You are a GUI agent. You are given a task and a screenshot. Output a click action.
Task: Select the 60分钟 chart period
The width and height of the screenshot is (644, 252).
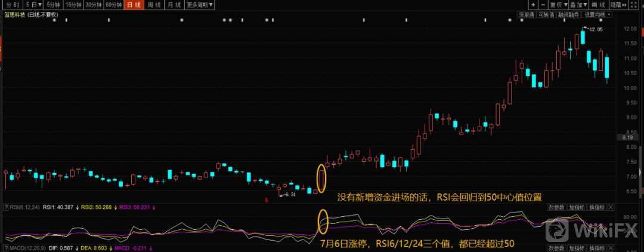click(x=113, y=5)
